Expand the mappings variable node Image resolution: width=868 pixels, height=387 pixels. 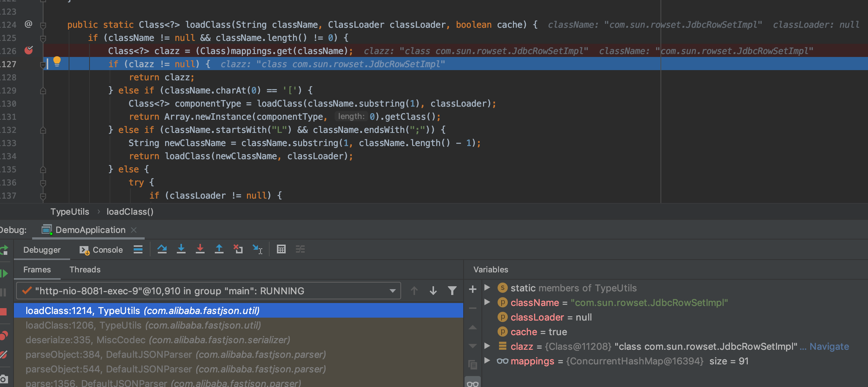click(487, 361)
